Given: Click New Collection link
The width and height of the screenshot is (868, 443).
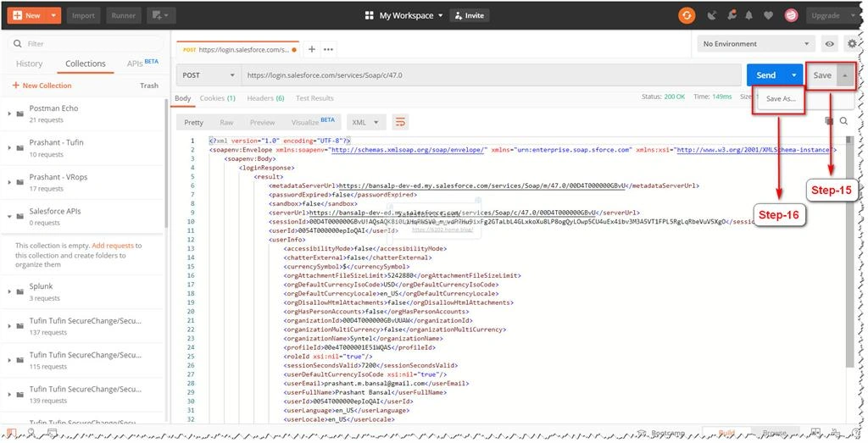Looking at the screenshot, I should [x=42, y=86].
